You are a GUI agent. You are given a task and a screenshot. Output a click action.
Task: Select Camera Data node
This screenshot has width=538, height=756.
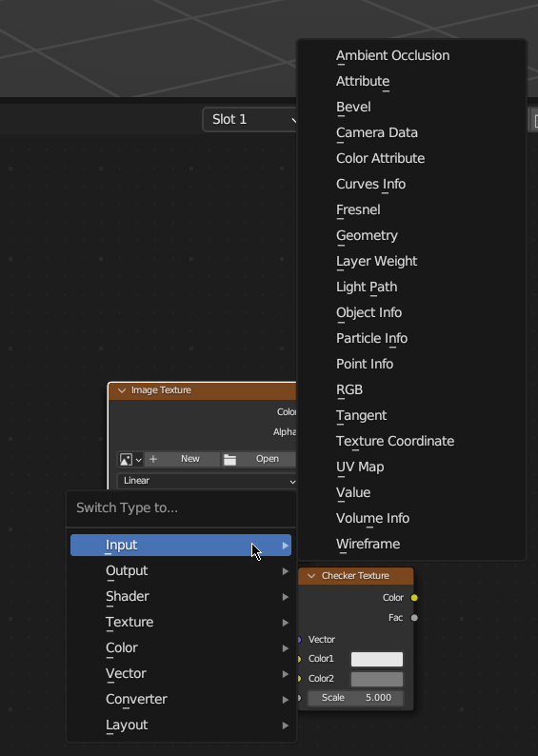[x=412, y=132]
